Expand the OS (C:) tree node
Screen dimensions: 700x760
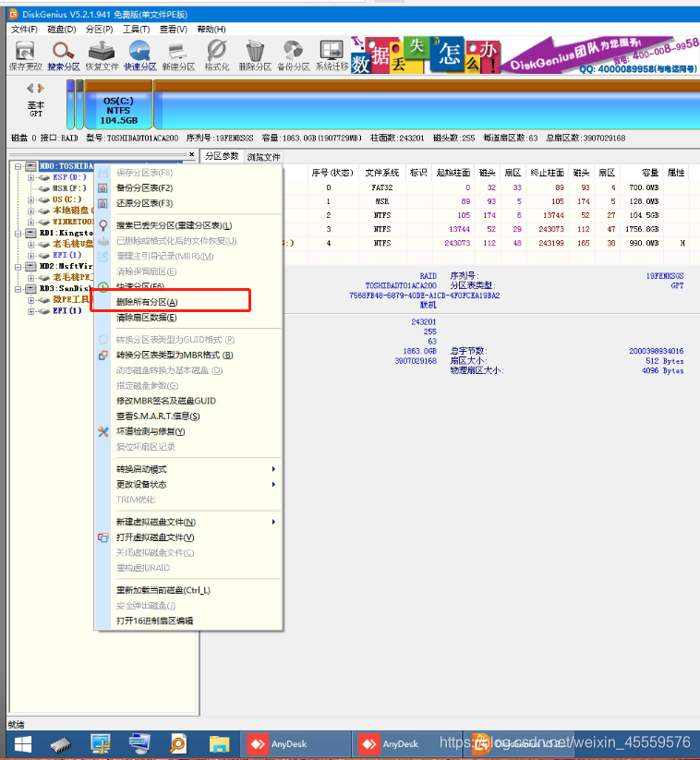click(x=31, y=199)
